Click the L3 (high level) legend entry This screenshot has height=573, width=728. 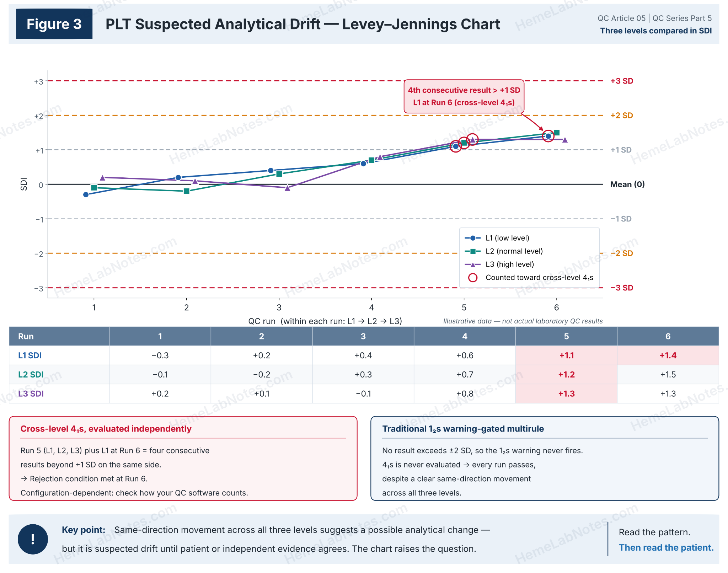[499, 264]
